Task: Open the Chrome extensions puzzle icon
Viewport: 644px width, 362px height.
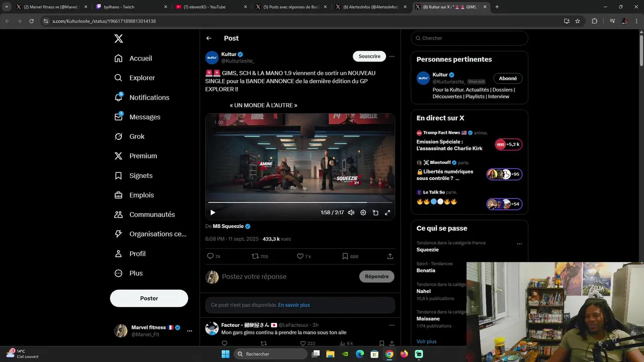Action: pos(594,21)
